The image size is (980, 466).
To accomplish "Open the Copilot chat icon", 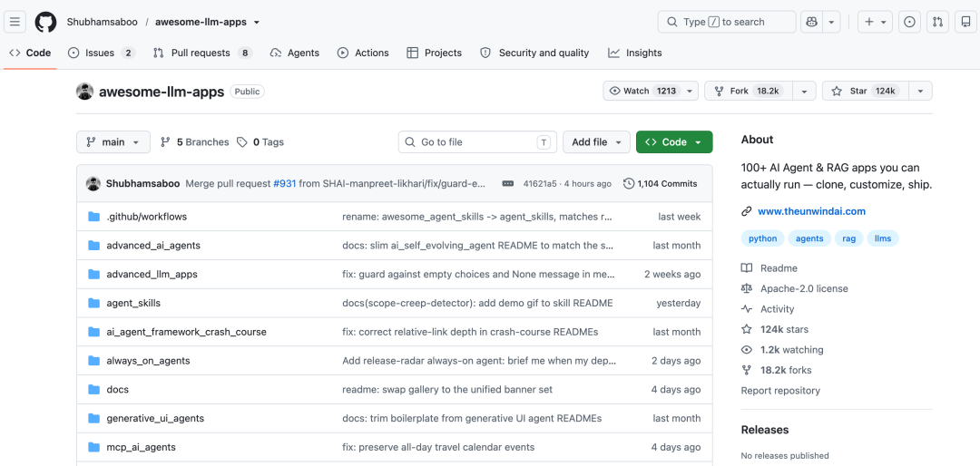I will pyautogui.click(x=811, y=22).
